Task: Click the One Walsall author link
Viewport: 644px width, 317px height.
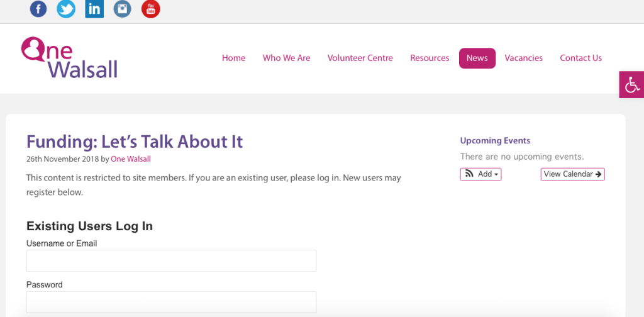Action: [131, 159]
